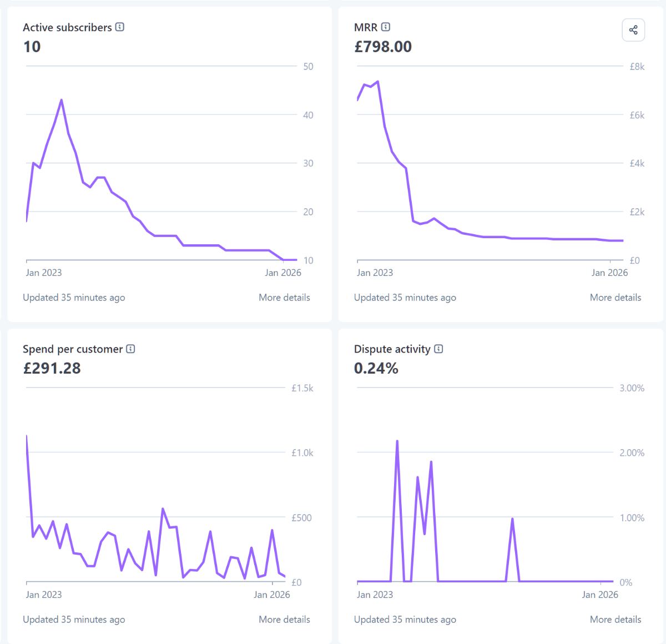Click the highest MRR chart peak
The height and width of the screenshot is (644, 666).
pos(378,82)
